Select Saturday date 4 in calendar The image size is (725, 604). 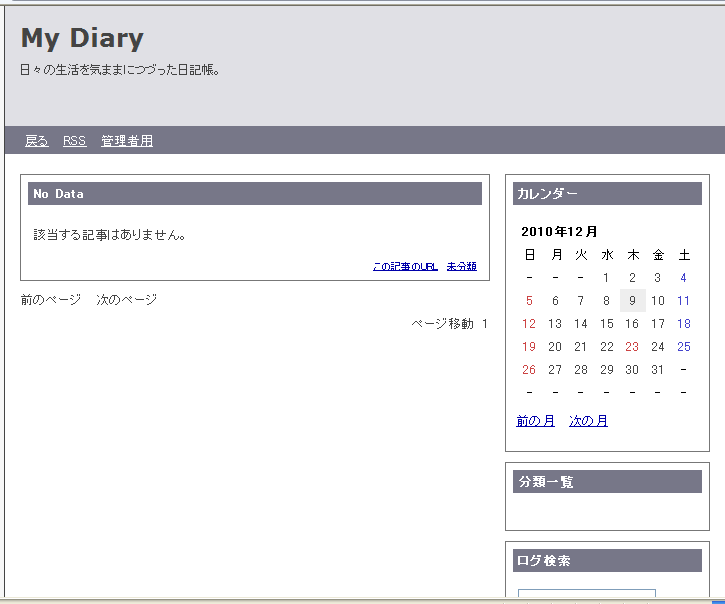683,278
